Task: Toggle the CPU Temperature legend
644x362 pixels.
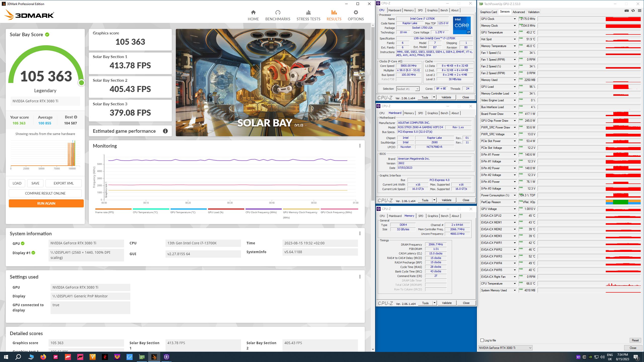Action: [x=151, y=211]
